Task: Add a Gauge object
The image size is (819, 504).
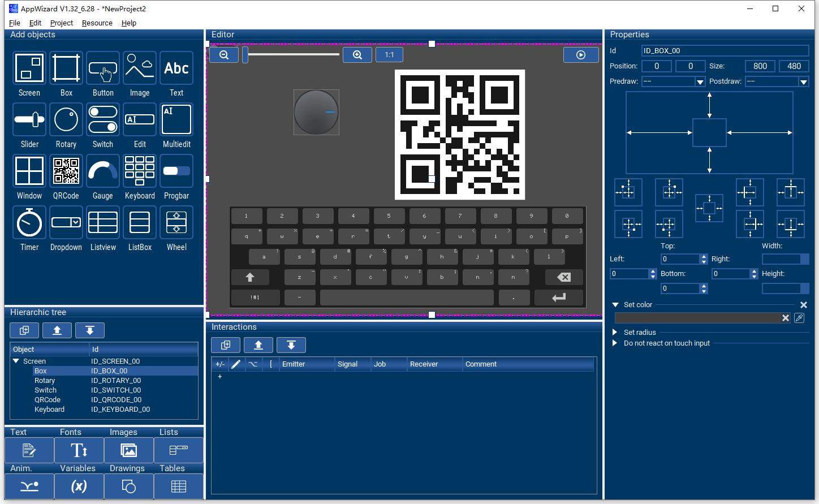Action: point(103,171)
